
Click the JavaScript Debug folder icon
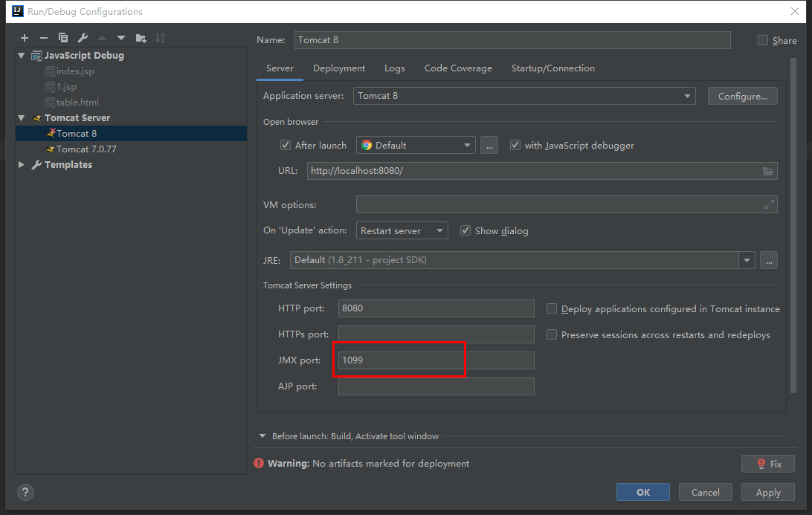click(x=36, y=56)
